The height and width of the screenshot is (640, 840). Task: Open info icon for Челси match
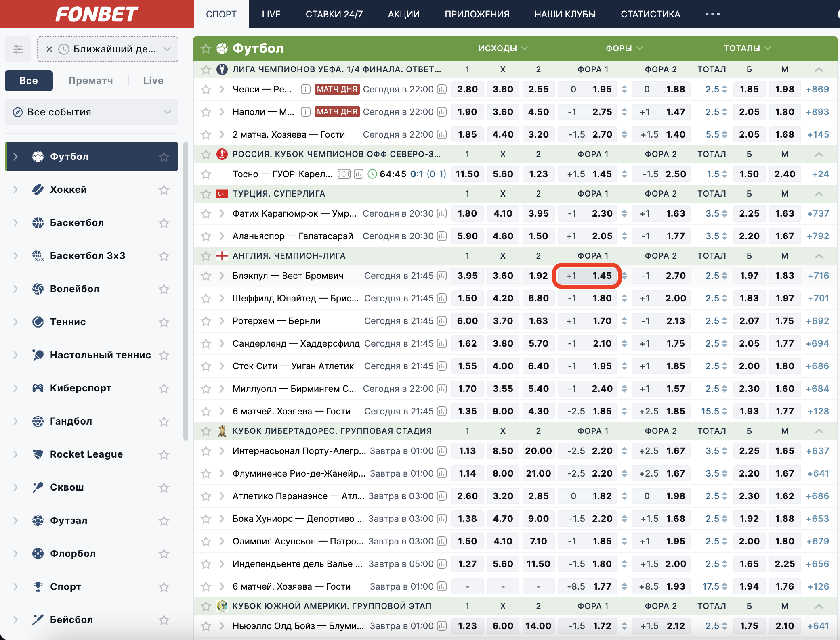tap(306, 89)
